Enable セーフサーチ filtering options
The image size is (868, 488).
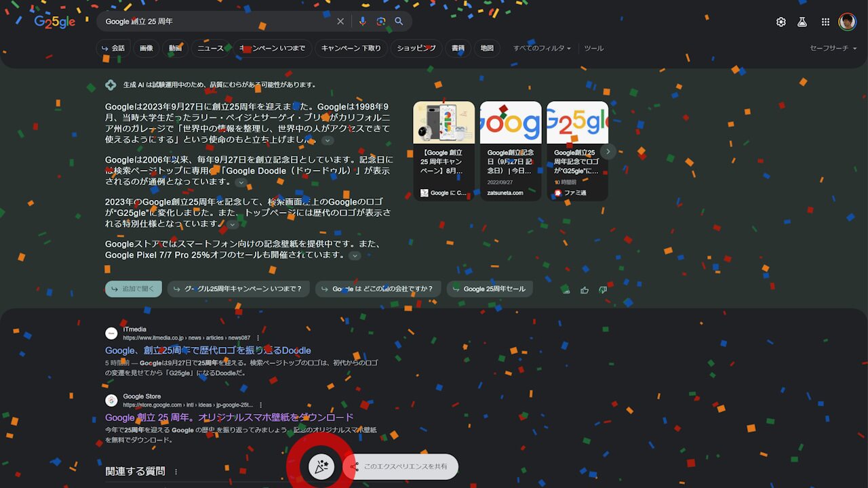(832, 48)
